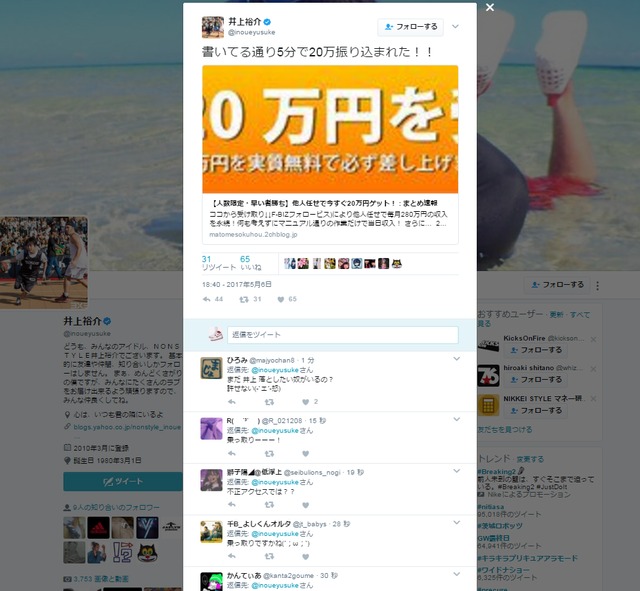Viewport: 640px width, 591px height.
Task: Open the options chevron on the @R_021208 reply
Action: (x=457, y=419)
